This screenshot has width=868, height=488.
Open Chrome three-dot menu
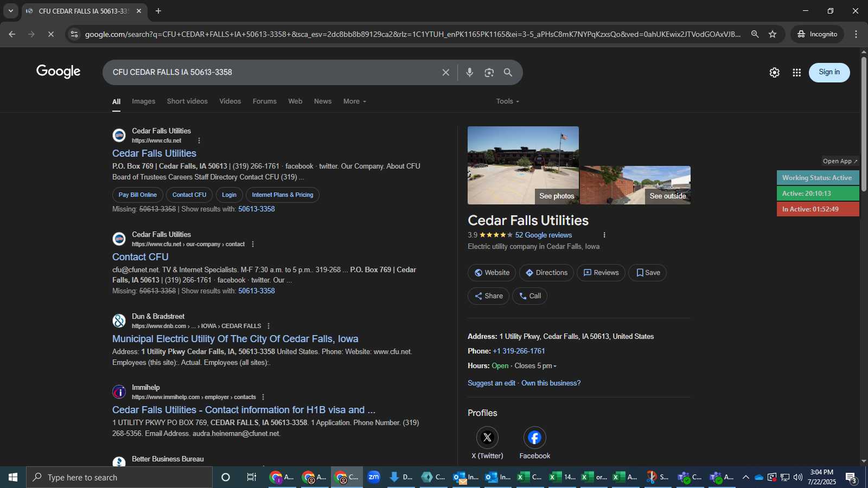(856, 34)
